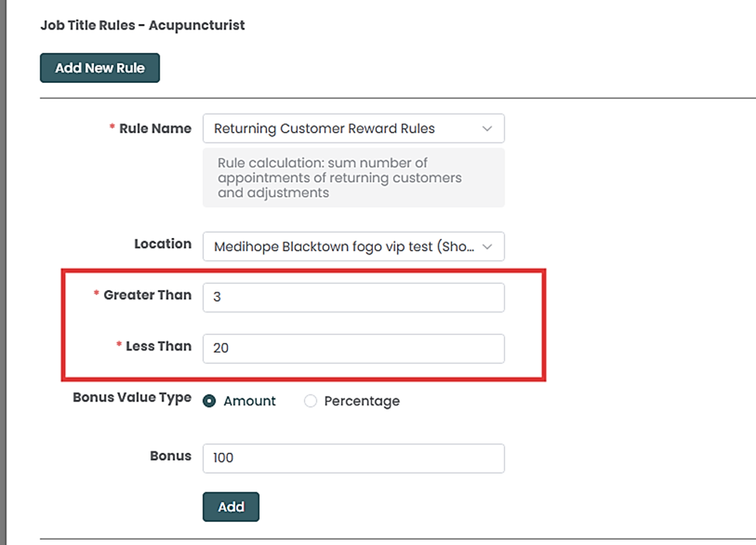
Task: Click the chevron arrow in Rule Name field
Action: [487, 129]
